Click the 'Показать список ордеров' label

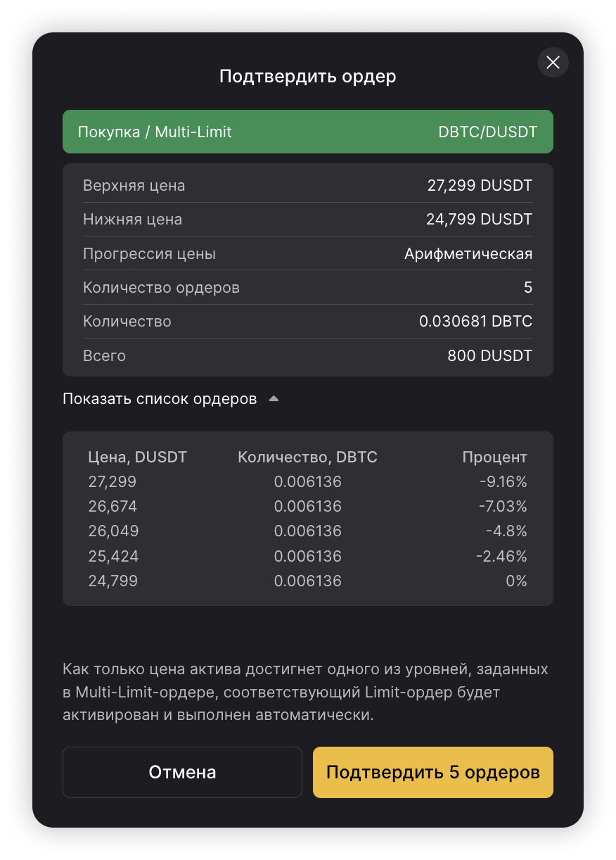tap(160, 399)
